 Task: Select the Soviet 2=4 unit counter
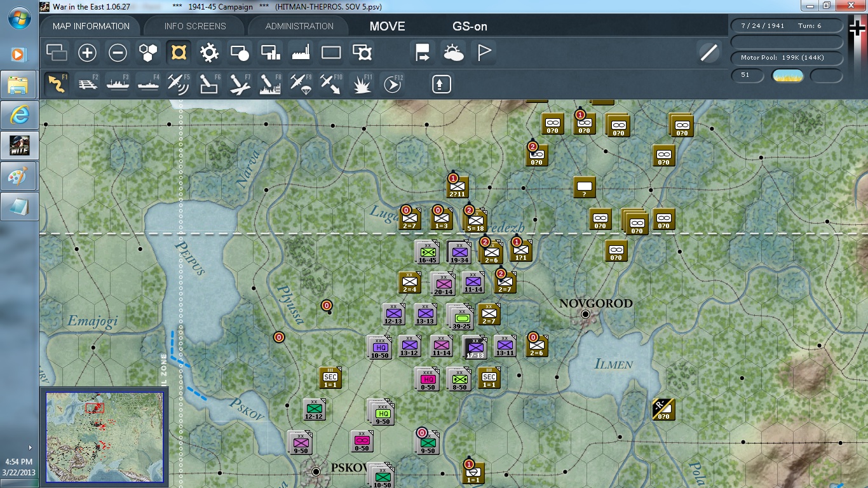410,282
